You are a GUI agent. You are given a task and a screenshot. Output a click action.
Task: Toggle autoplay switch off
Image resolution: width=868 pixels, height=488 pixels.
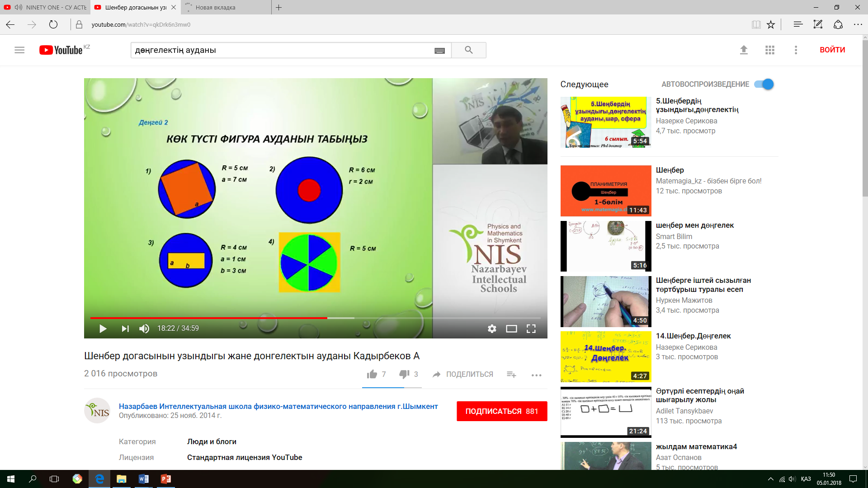tap(764, 84)
